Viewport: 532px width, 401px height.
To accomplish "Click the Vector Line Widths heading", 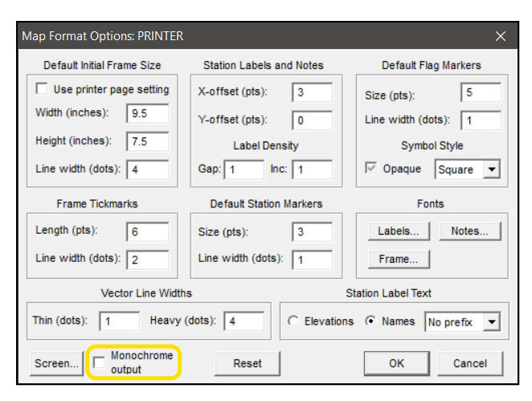I will (x=146, y=293).
